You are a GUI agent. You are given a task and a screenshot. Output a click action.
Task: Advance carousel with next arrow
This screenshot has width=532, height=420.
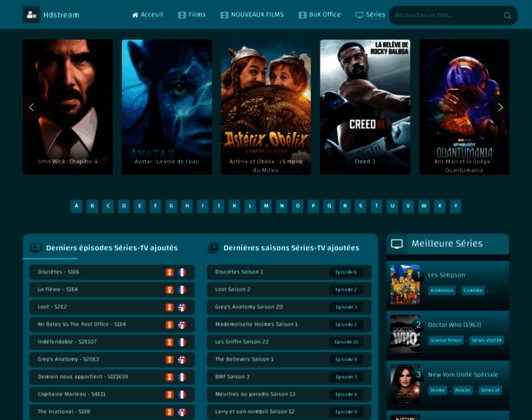click(x=500, y=107)
